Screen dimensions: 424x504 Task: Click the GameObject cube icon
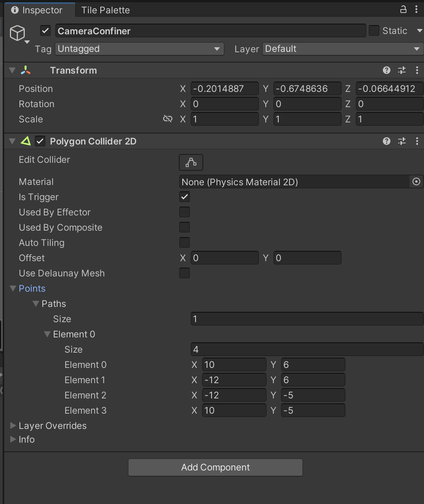point(18,33)
